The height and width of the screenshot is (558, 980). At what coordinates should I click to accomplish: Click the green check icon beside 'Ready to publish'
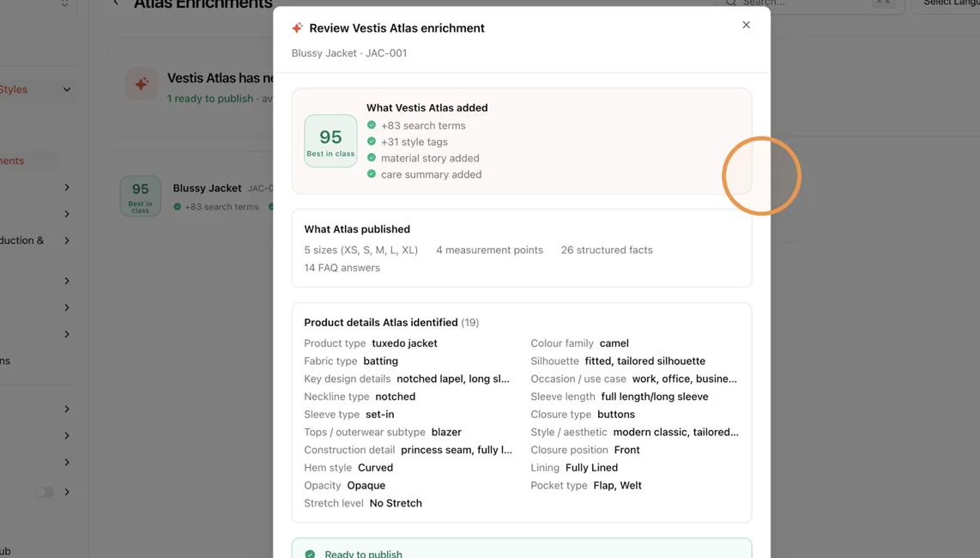pyautogui.click(x=310, y=554)
